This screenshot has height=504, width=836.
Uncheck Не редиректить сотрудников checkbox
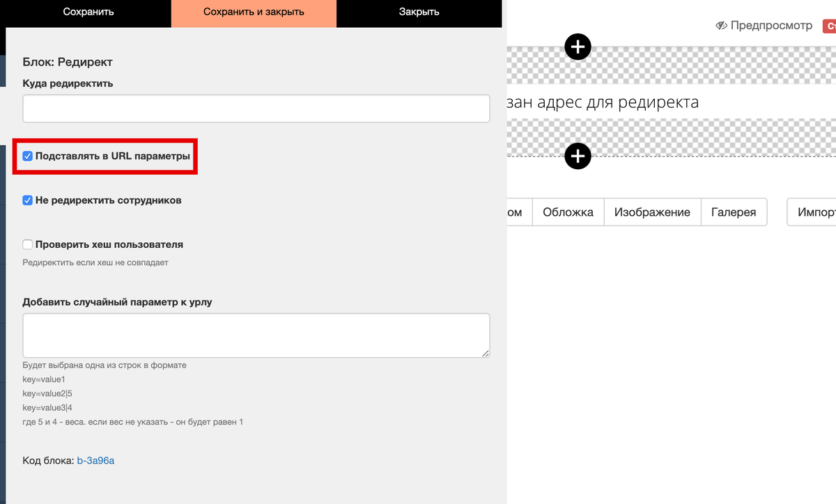(28, 200)
